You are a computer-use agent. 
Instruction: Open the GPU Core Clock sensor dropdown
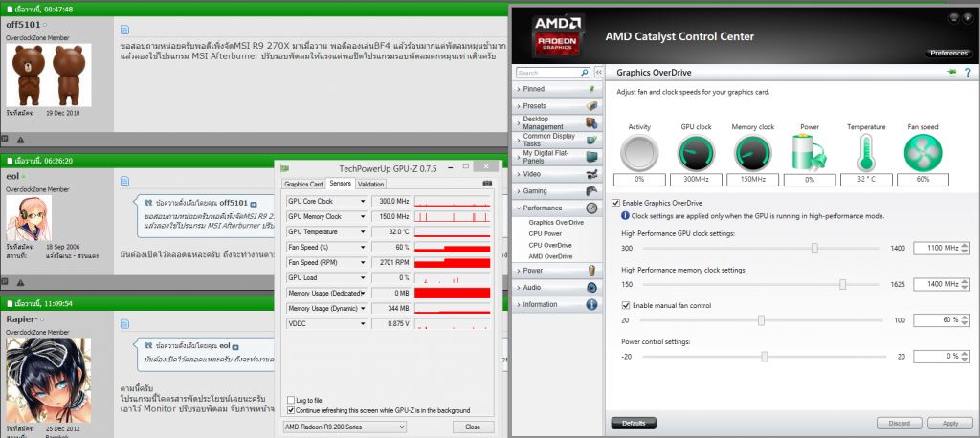[363, 201]
